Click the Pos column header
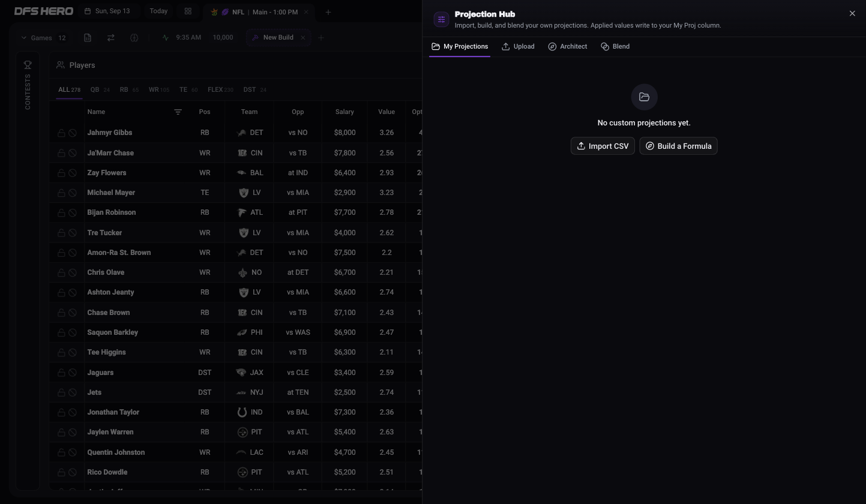The width and height of the screenshot is (866, 504). (x=205, y=112)
